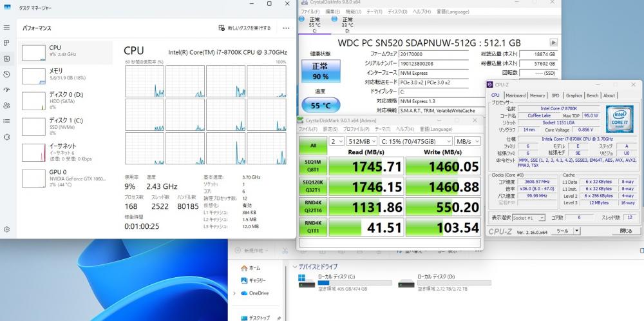Open ヘルプ(H) menu in CrystalDiskInfo

pyautogui.click(x=421, y=12)
